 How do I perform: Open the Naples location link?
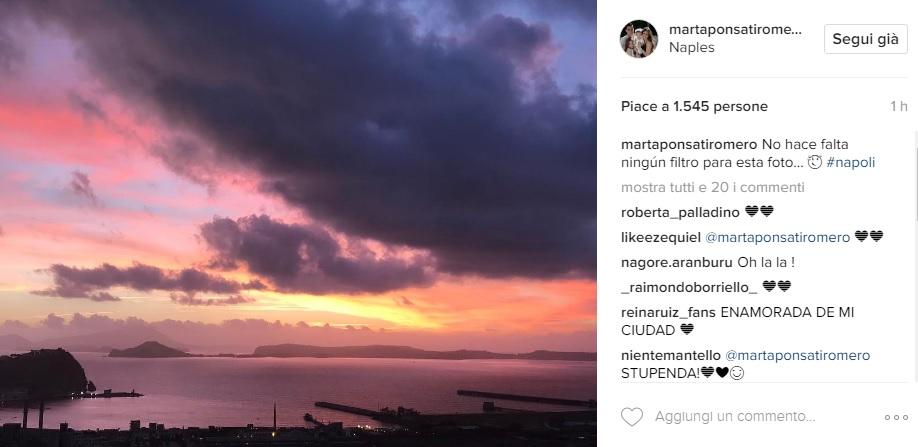(691, 47)
